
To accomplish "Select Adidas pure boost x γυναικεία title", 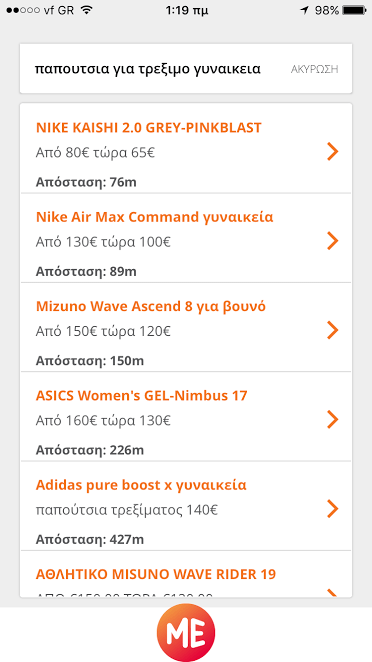I will (x=141, y=485).
